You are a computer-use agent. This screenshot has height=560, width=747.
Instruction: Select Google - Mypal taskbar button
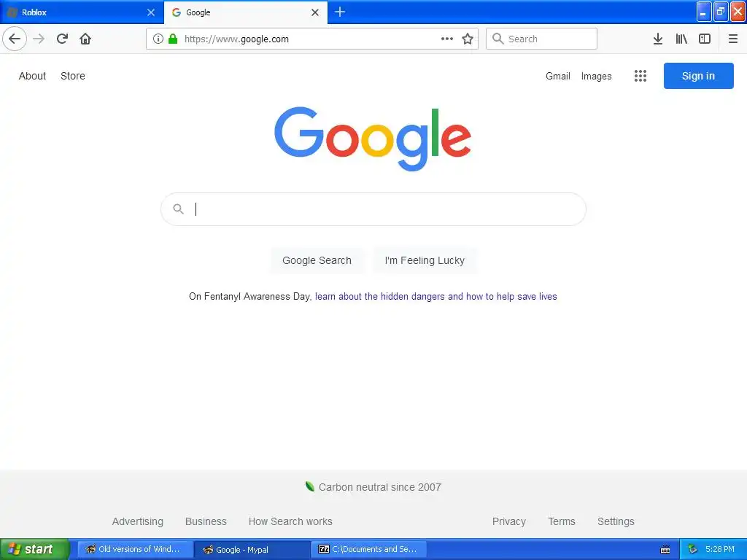(x=252, y=549)
